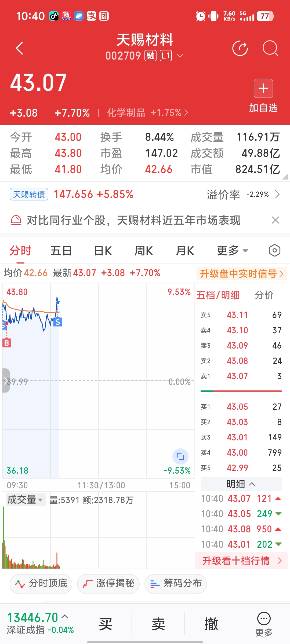Tap the TikTok status bar icon
This screenshot has width=290, height=644.
tap(54, 16)
